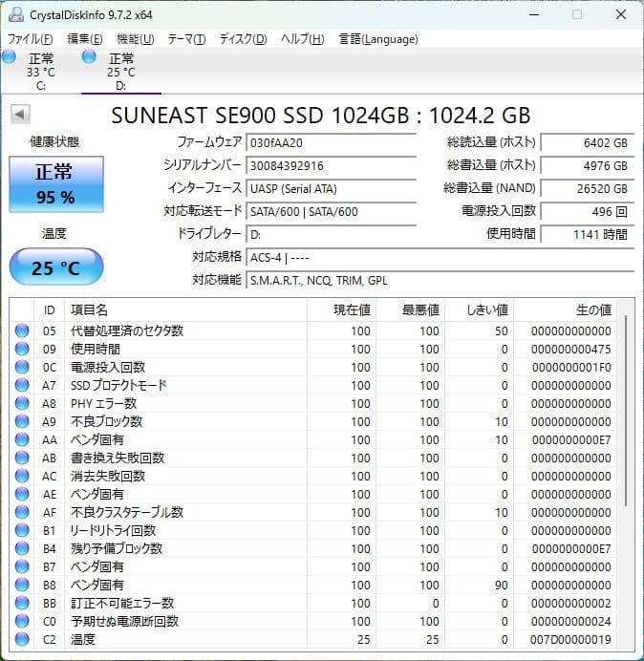Screen dimensions: 644x661
Task: Switch to the C: 33 °C disk tab
Action: point(40,72)
